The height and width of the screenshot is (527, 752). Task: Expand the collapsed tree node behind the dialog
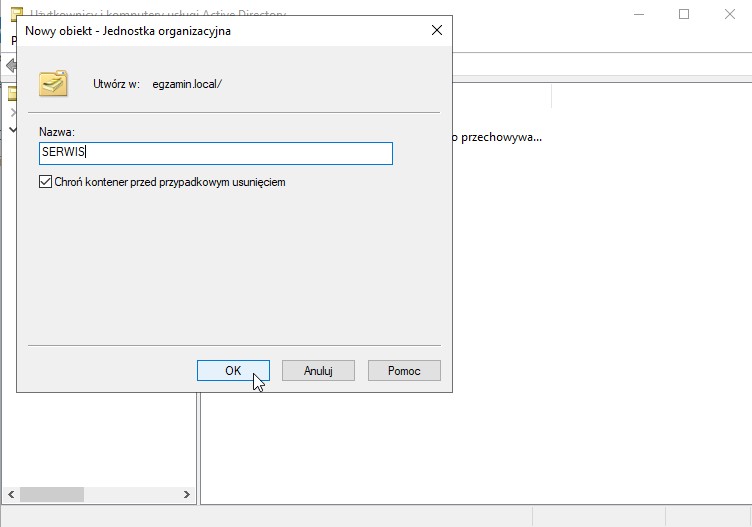pos(12,112)
